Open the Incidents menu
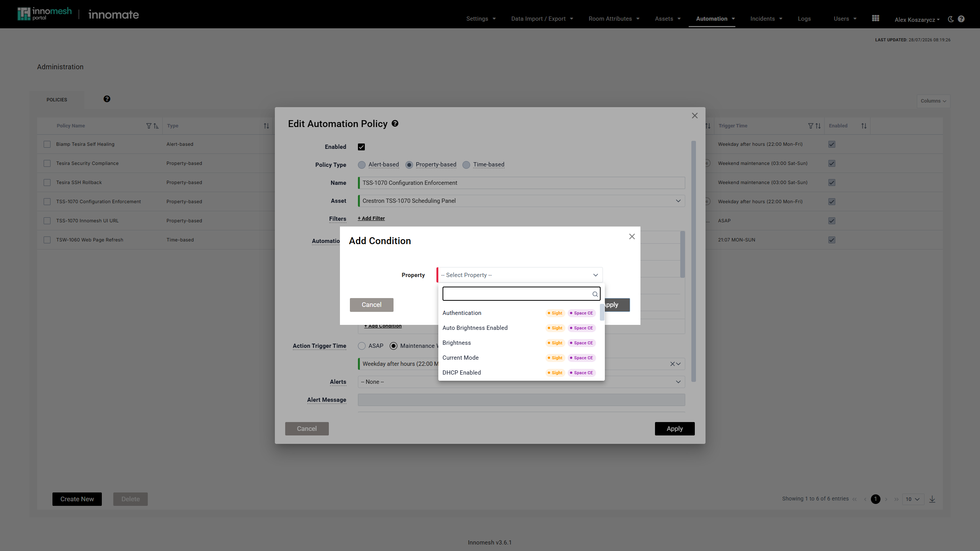Screen dimensions: 980x551 (x=766, y=19)
